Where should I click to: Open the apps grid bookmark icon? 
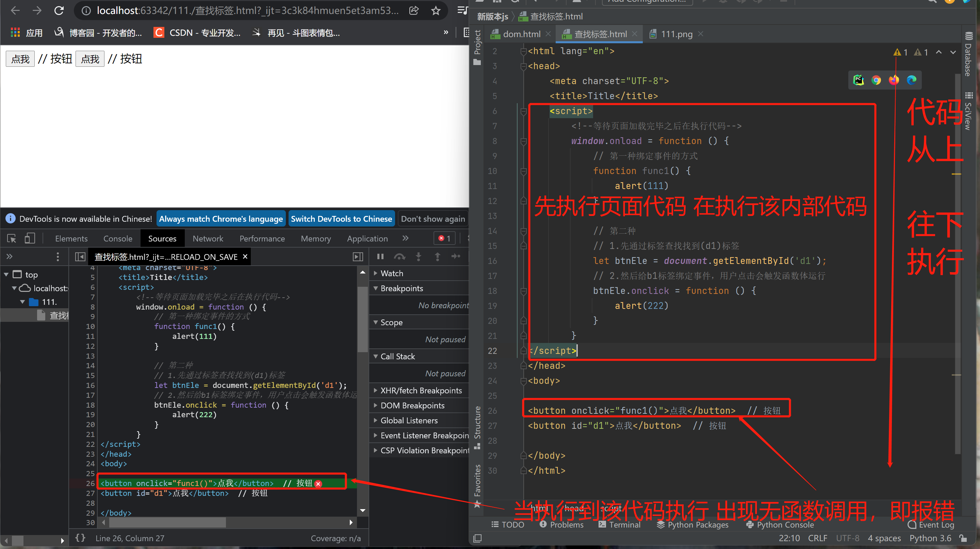15,32
